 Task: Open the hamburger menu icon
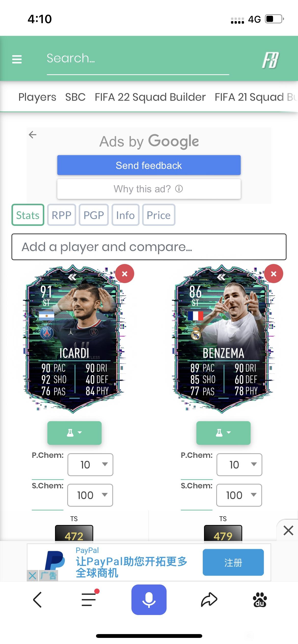[17, 59]
